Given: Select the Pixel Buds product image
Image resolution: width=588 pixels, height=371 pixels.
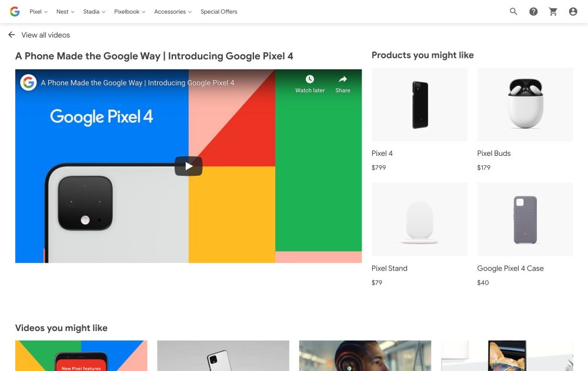Looking at the screenshot, I should pyautogui.click(x=524, y=105).
